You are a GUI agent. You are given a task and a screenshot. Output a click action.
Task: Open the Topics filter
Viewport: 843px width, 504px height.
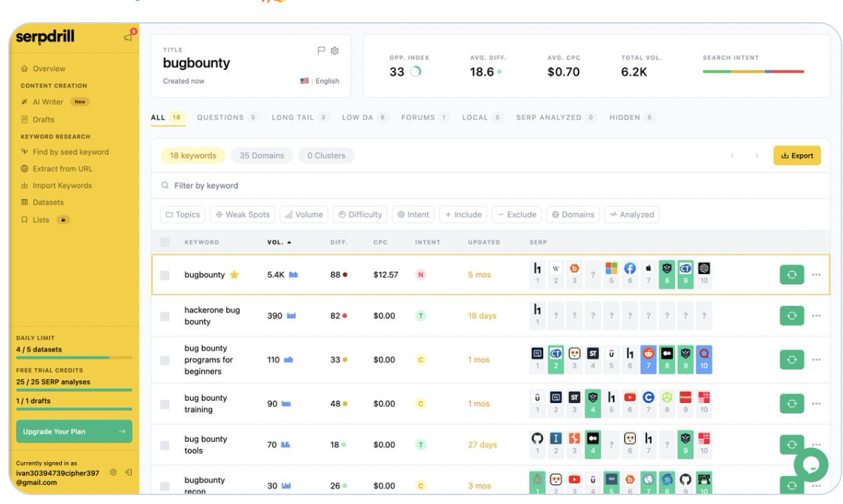tap(183, 214)
